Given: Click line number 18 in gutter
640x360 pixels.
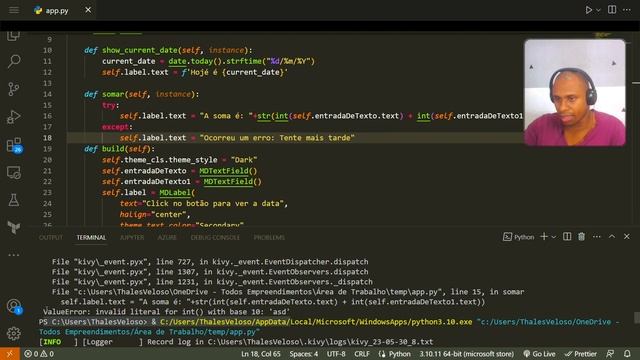Looking at the screenshot, I should coord(47,138).
